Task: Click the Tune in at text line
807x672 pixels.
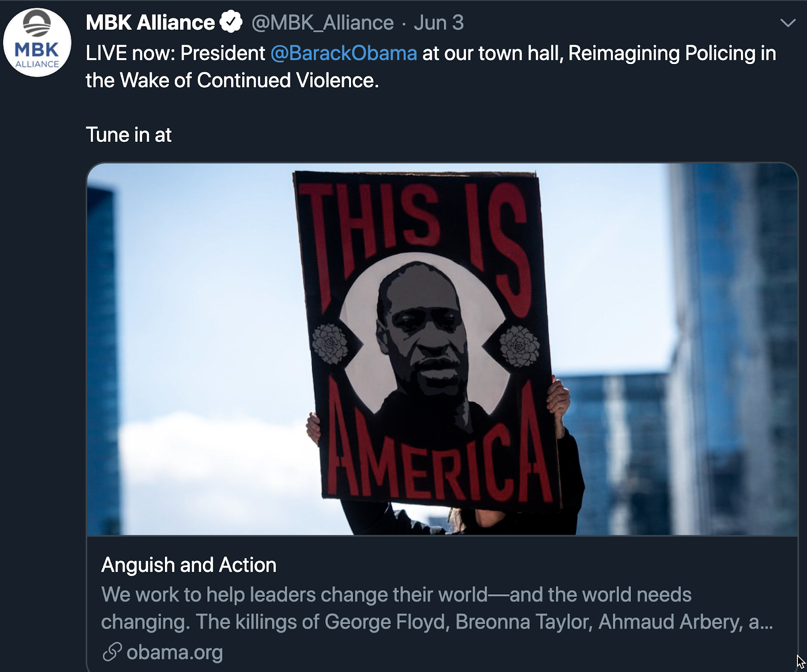Action: (129, 135)
